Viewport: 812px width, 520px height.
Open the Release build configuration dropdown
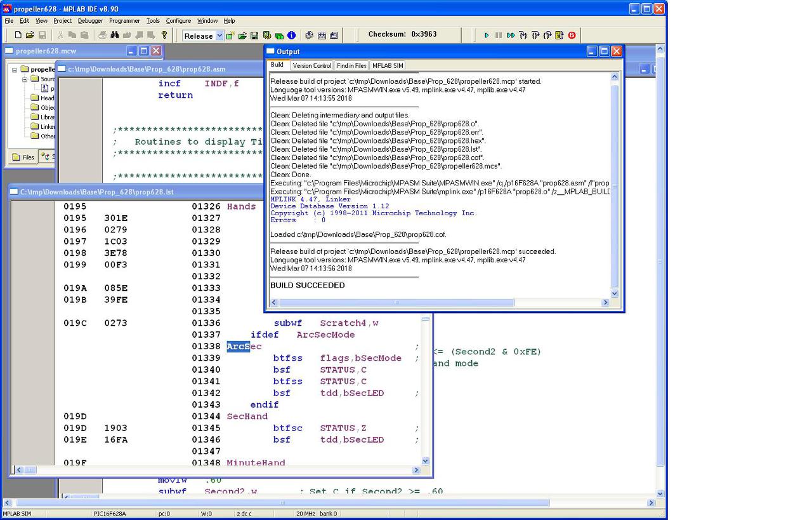219,36
